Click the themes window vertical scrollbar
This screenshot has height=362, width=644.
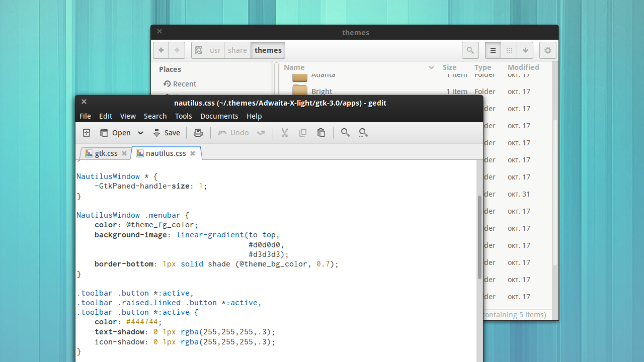555,193
